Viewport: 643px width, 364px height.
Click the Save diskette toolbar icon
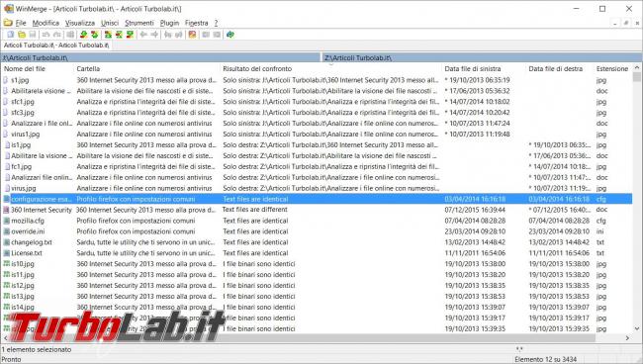tap(33, 35)
